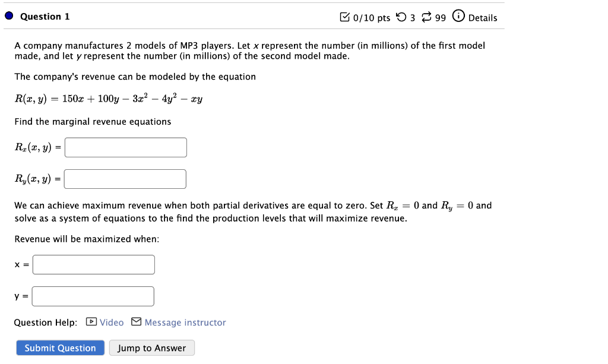Click the Jump to Answer button
The image size is (608, 364).
click(x=151, y=347)
